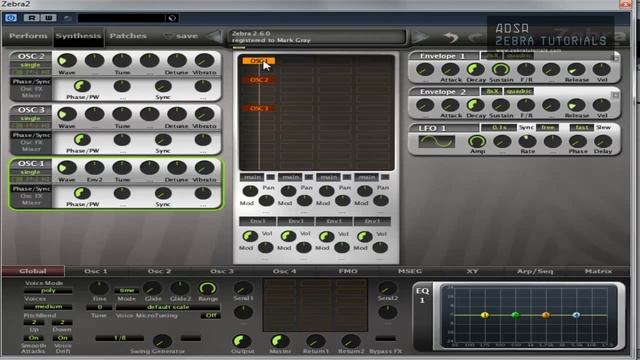Click Envelope 2 Decay knob
This screenshot has height=360, width=640.
(475, 105)
